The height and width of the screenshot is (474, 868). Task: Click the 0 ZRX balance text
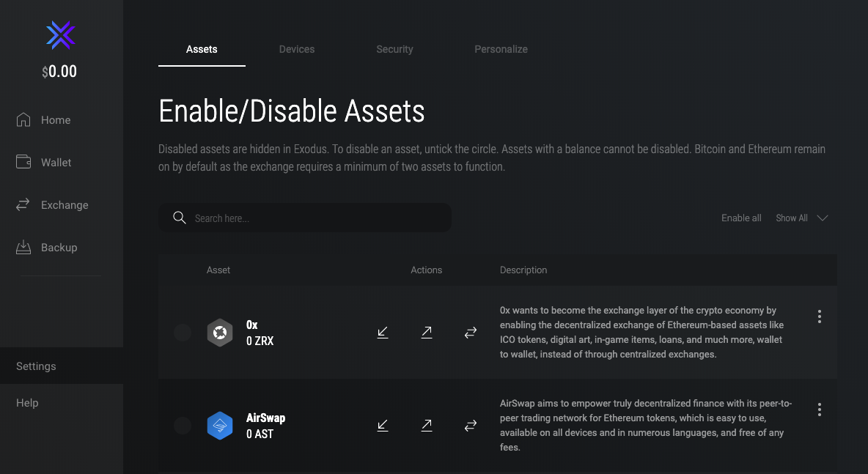click(260, 341)
